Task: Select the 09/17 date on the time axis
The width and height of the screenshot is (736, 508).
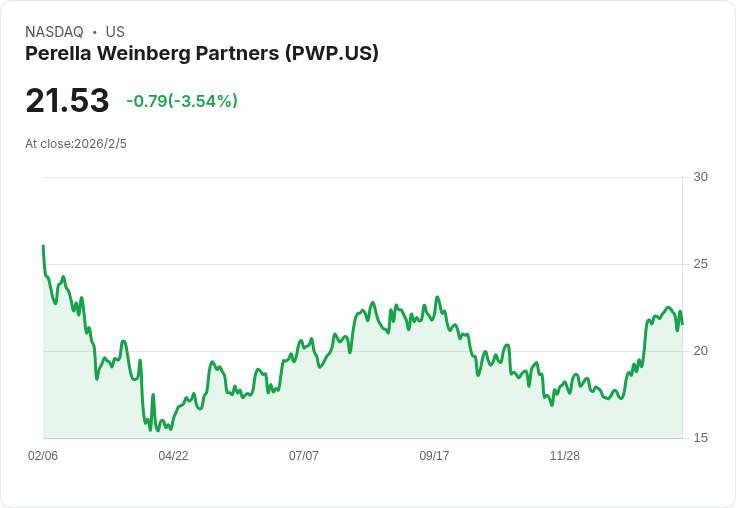Action: pyautogui.click(x=434, y=456)
